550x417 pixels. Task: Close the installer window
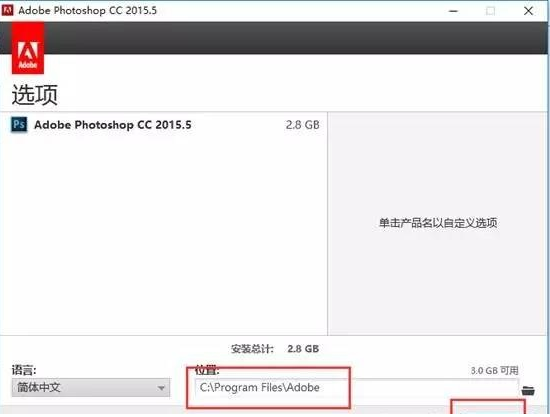point(528,11)
